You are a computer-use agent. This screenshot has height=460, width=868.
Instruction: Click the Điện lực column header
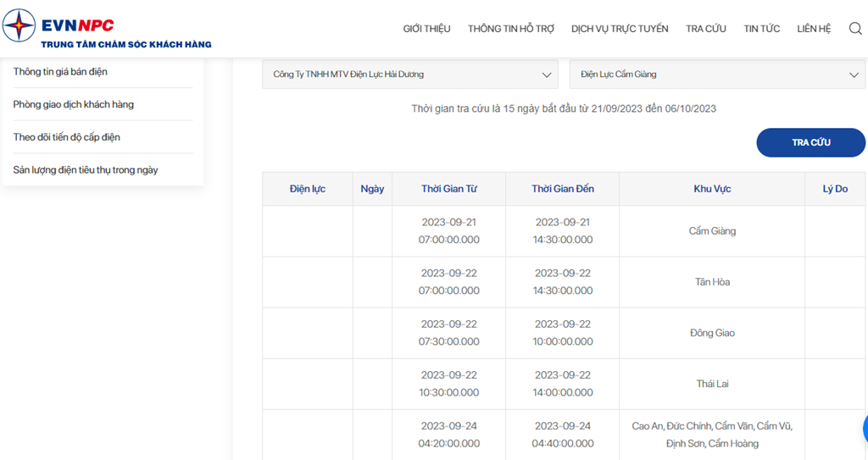click(307, 189)
